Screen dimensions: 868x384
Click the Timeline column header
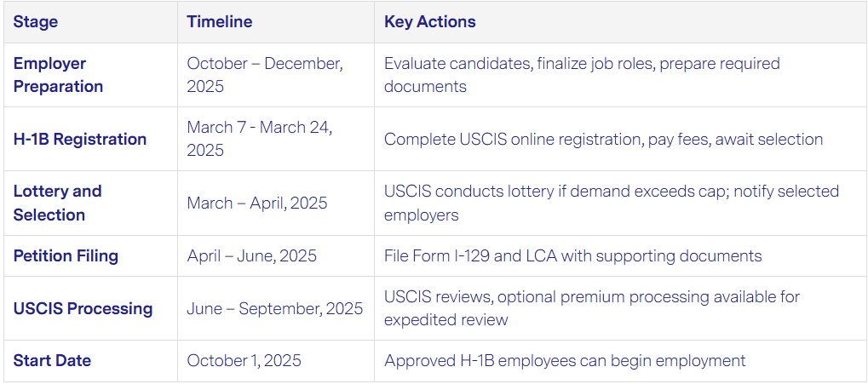(220, 22)
